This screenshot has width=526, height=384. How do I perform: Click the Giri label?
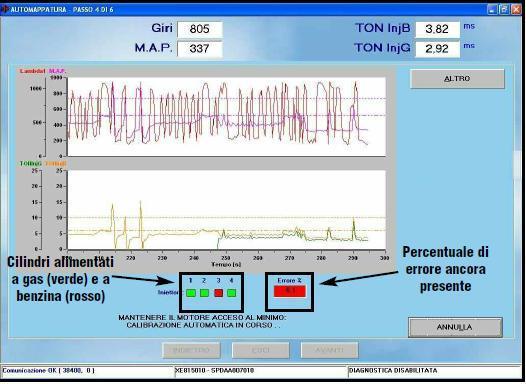coord(162,28)
